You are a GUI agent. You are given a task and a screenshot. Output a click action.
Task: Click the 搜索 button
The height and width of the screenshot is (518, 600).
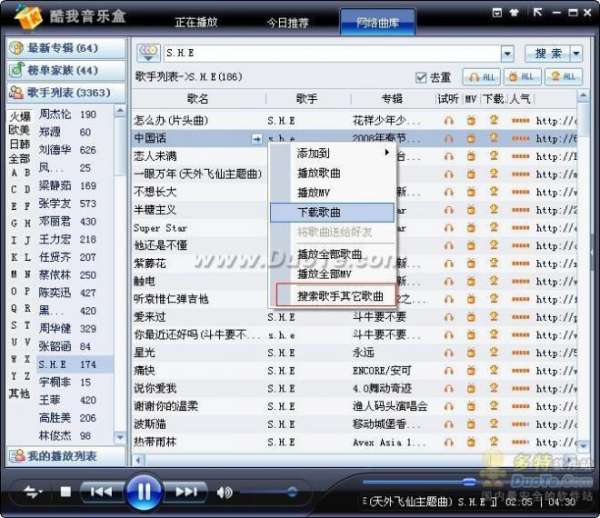click(548, 54)
